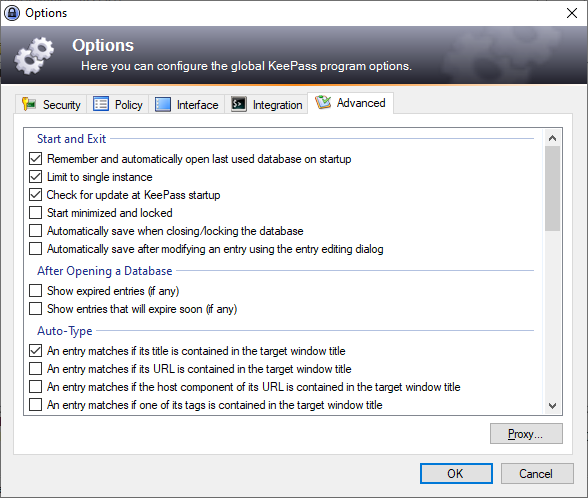Click the Integration tab console icon
Viewport: 588px width, 498px height.
click(x=238, y=104)
